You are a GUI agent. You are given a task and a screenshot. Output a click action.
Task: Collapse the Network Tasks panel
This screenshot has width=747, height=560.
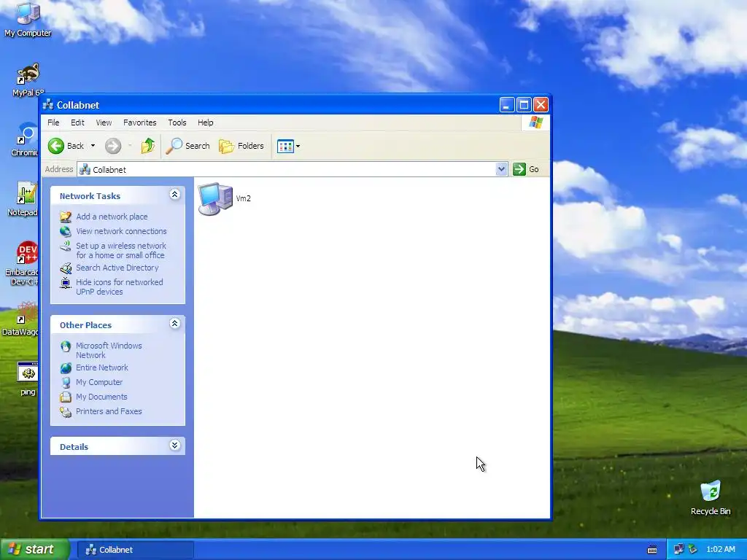point(175,194)
